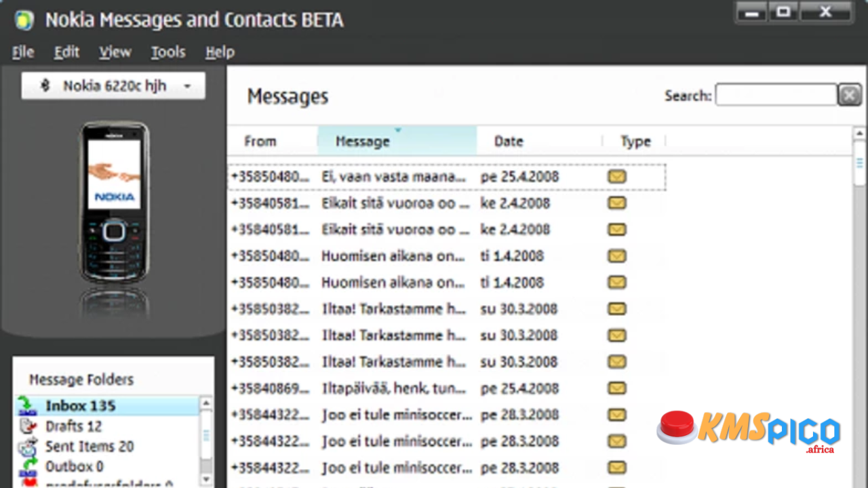Minimize the Nokia Messages window
The height and width of the screenshot is (488, 868).
click(751, 12)
